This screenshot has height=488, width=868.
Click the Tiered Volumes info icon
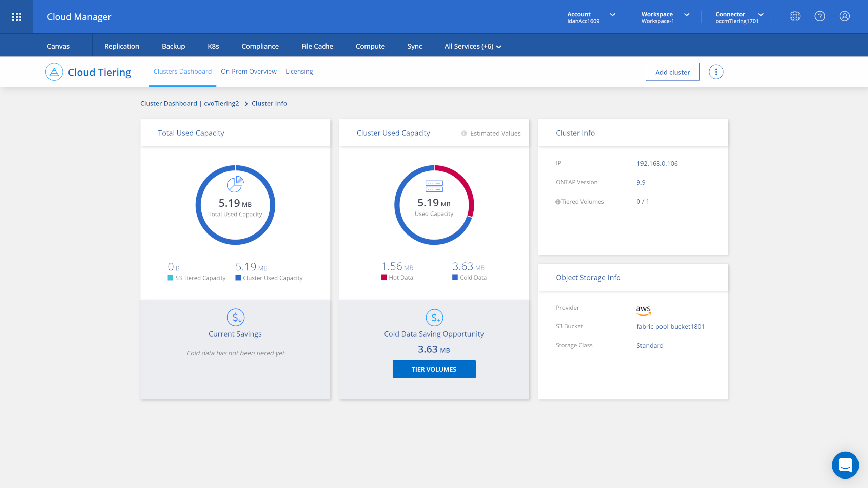tap(558, 202)
